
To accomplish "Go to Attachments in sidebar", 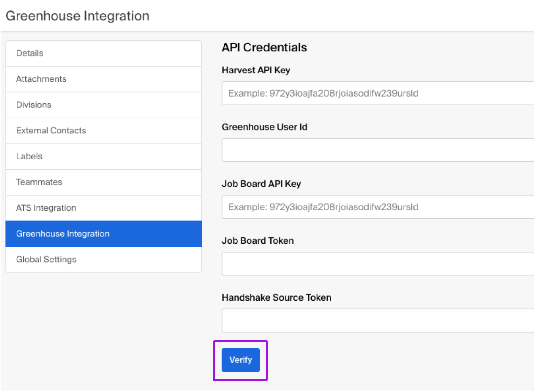I will click(103, 79).
